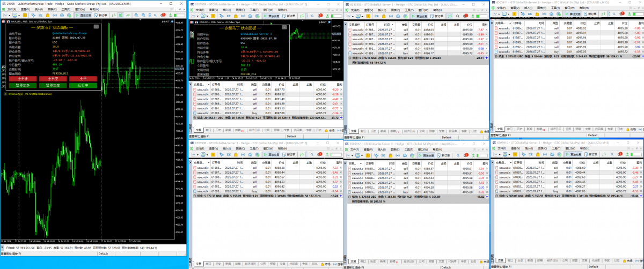The height and width of the screenshot is (269, 644).
Task: Expand chart type dropdown in window 6505912
Action: click(x=352, y=155)
